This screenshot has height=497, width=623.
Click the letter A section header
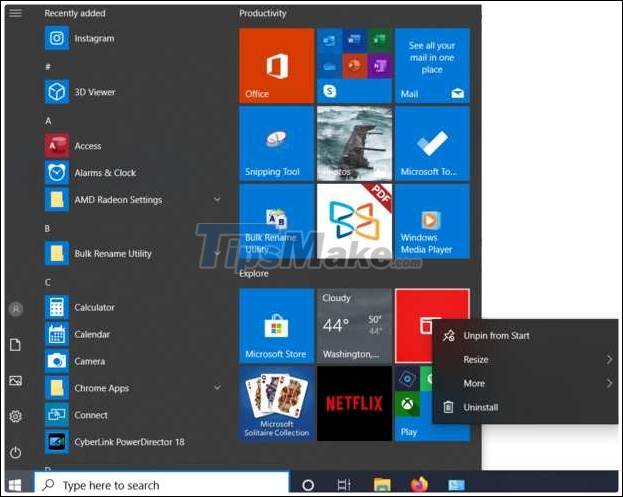tap(48, 121)
